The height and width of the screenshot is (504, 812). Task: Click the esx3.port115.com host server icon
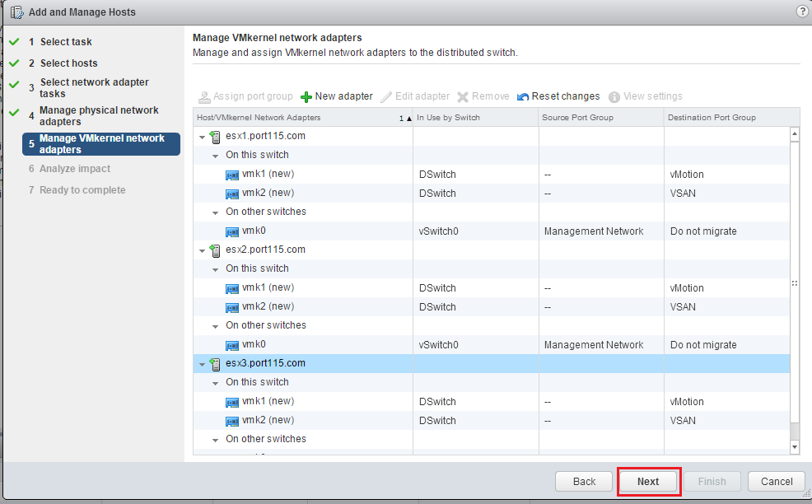pos(216,363)
